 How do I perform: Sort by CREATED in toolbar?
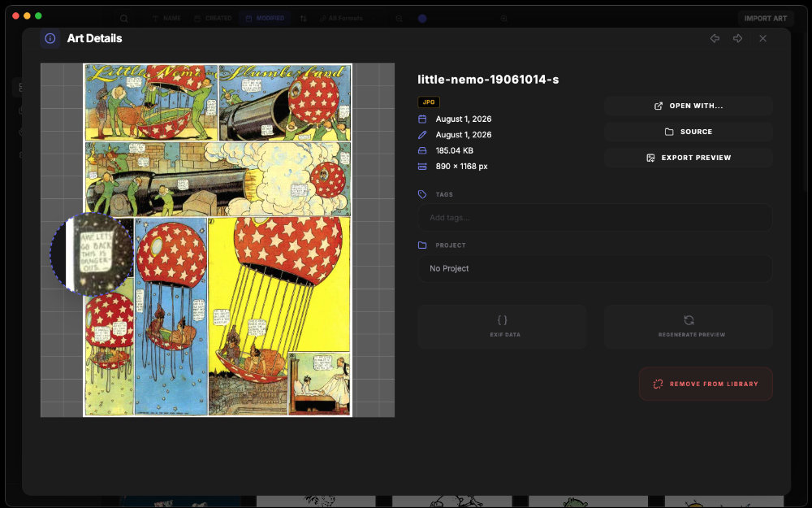pyautogui.click(x=213, y=18)
